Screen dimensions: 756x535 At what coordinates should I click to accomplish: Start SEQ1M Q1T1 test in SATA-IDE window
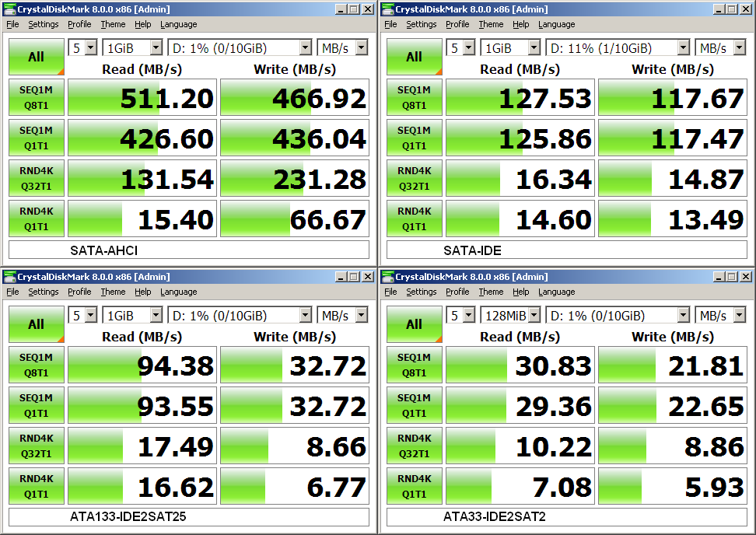(414, 138)
